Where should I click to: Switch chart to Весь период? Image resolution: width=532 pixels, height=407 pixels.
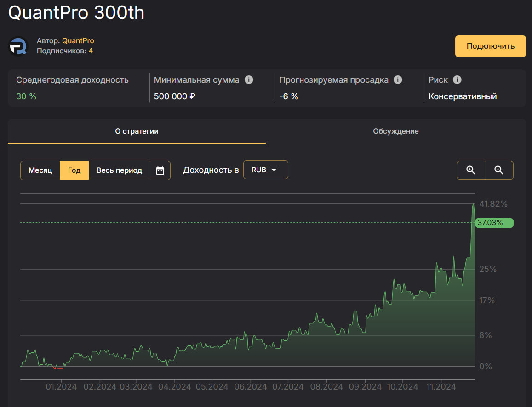tap(119, 170)
